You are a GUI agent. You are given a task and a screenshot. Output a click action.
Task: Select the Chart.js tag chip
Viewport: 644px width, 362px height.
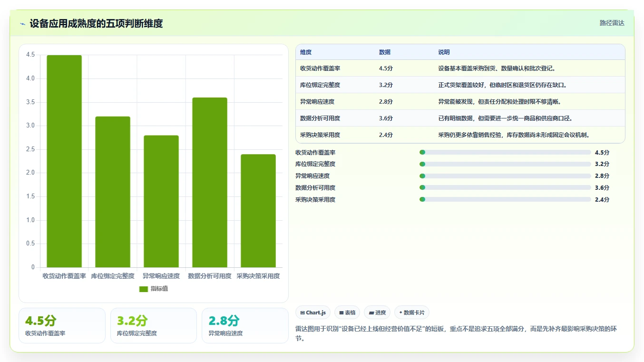point(313,313)
